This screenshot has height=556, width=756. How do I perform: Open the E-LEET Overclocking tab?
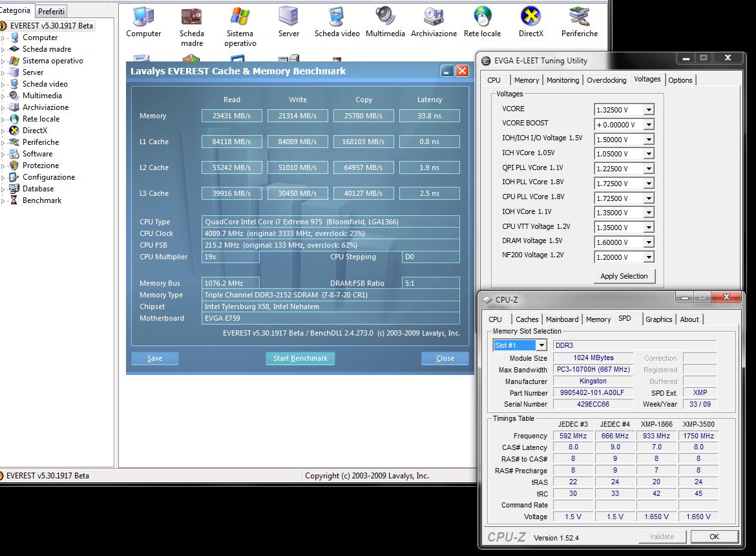tap(606, 81)
